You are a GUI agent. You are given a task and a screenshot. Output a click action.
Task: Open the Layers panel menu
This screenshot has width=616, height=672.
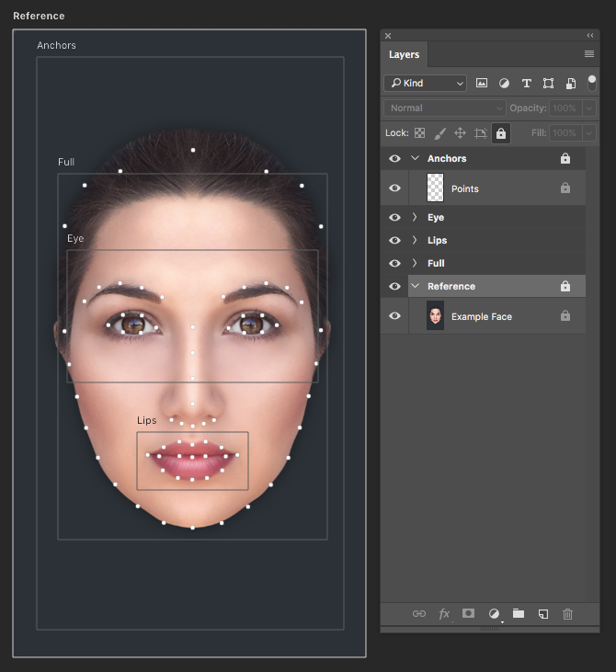click(589, 54)
